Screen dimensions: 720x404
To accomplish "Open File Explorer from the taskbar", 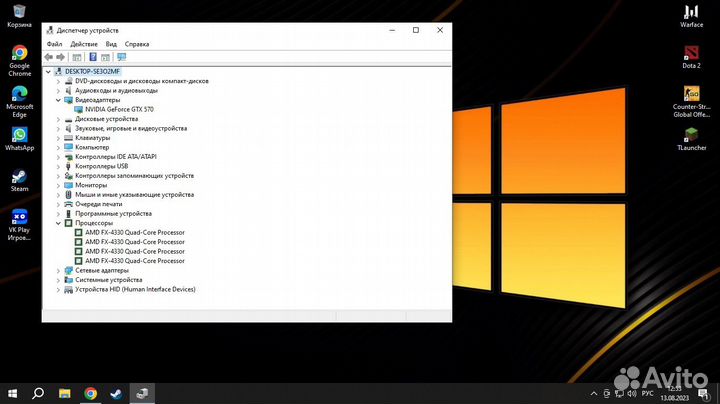I will click(65, 393).
